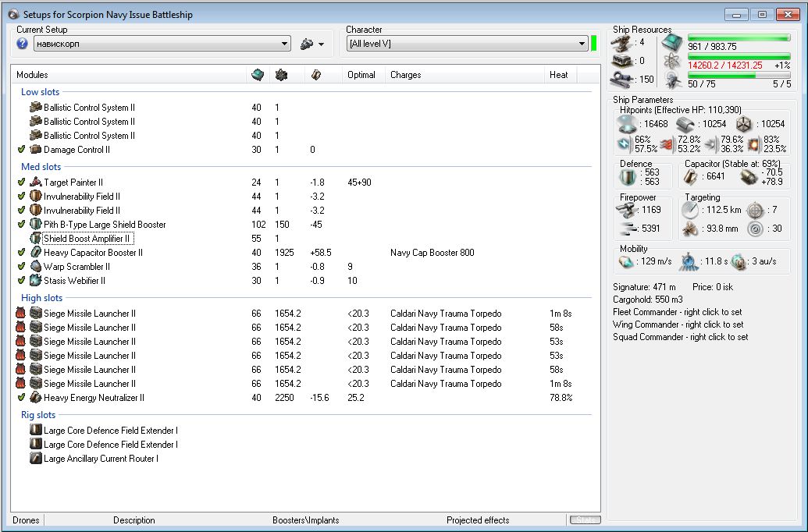Viewport: 808px width, 532px height.
Task: Click the Heavy Capacitor Booster II module icon
Action: click(35, 253)
